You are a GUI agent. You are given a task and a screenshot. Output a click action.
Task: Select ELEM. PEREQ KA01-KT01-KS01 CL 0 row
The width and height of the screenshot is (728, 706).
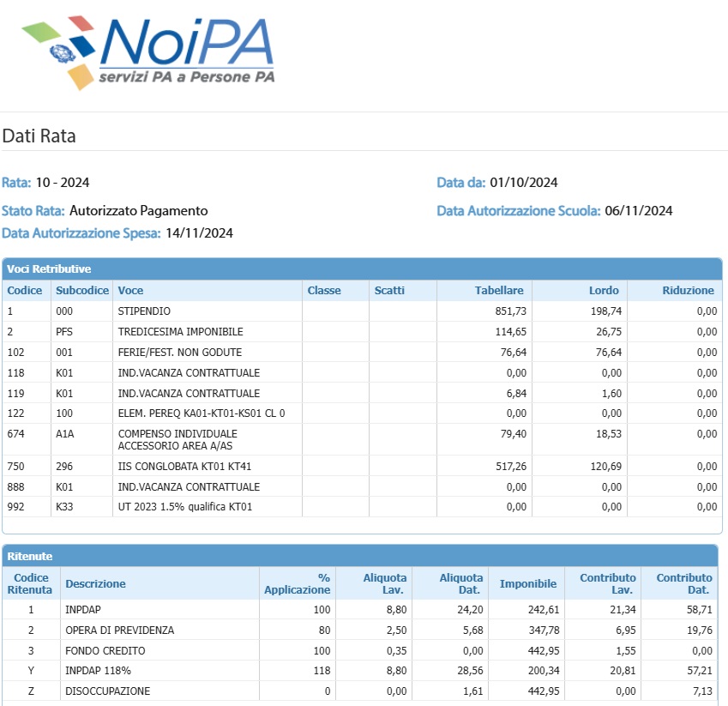pyautogui.click(x=362, y=413)
